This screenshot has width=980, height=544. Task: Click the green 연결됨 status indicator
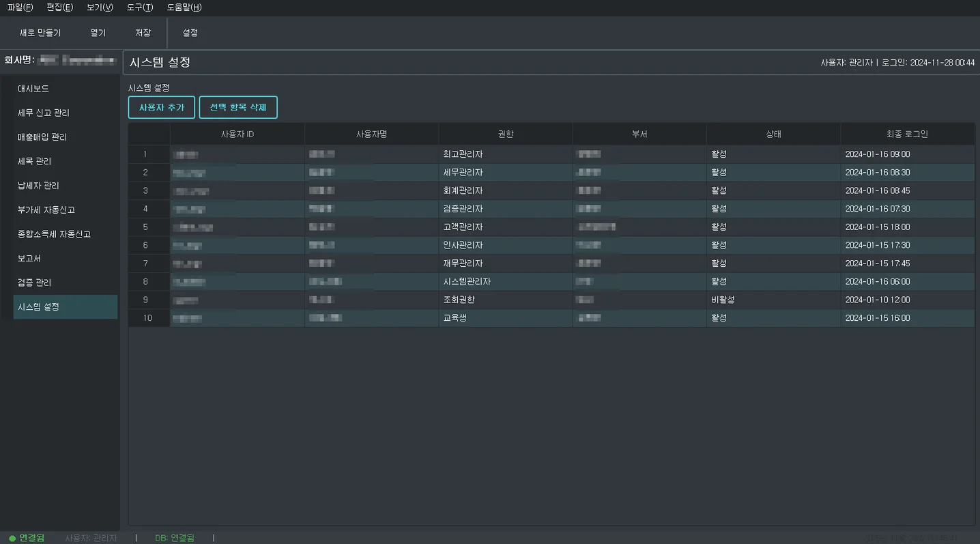tap(27, 538)
